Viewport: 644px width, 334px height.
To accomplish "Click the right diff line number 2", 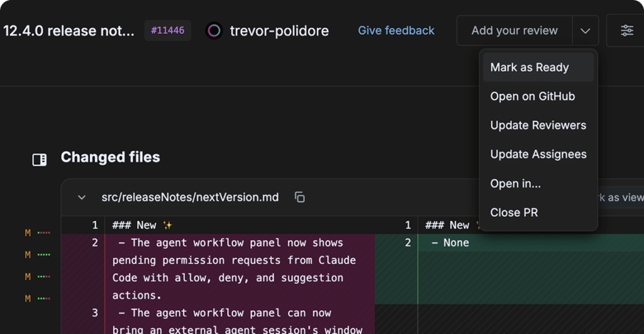I will [408, 243].
